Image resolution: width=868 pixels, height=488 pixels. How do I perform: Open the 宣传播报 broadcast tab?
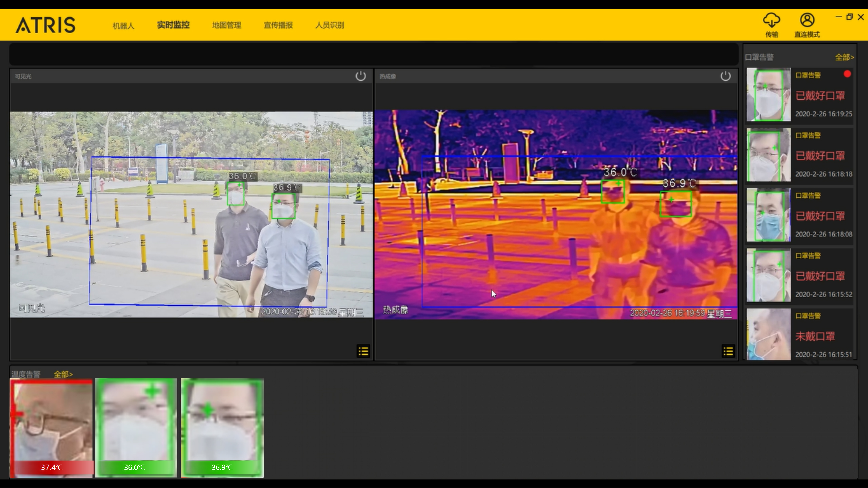tap(278, 25)
